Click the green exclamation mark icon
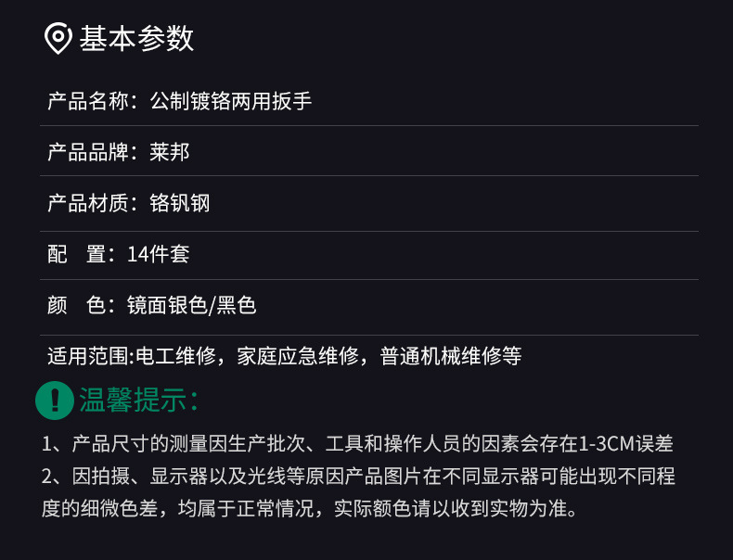 tap(55, 400)
